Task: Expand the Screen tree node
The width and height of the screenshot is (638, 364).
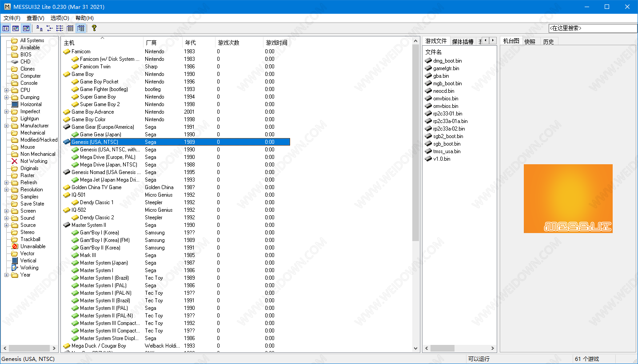Action: tap(7, 211)
